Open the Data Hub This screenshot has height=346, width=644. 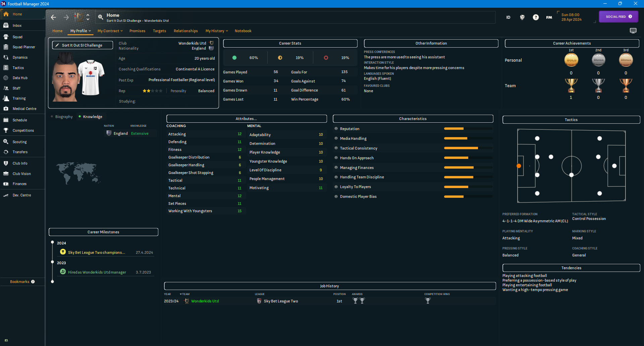(22, 78)
